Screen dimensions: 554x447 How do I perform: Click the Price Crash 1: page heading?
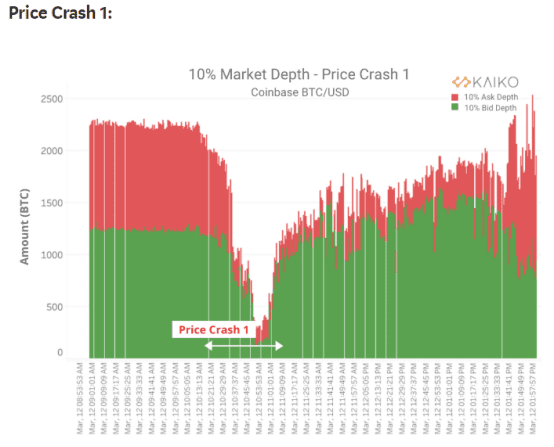pos(60,13)
